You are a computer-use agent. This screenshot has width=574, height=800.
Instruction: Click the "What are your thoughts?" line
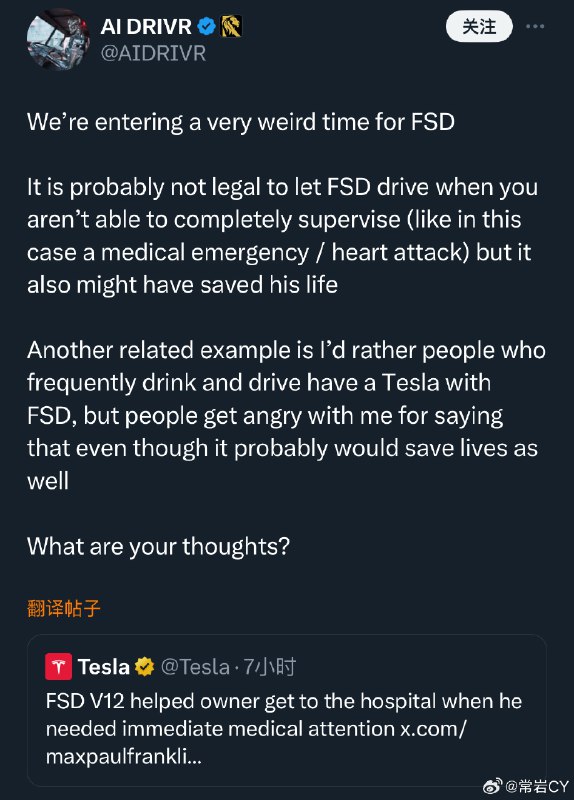coord(159,546)
